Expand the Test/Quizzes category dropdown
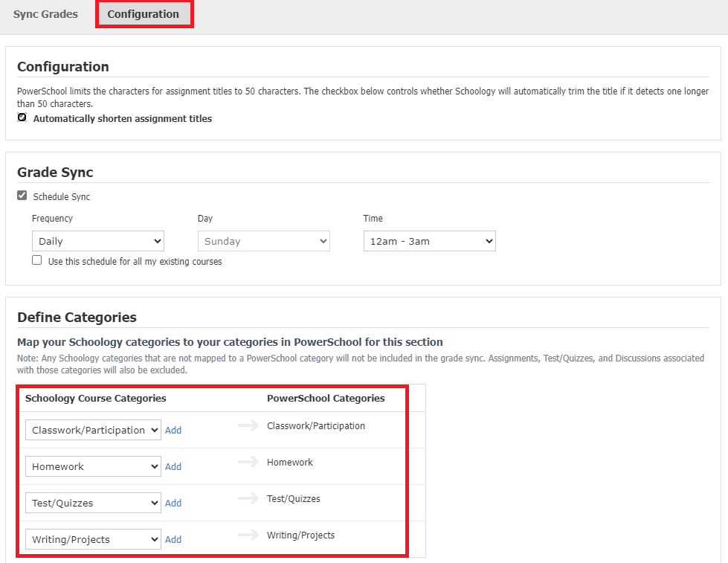Viewport: 728px width, 563px height. pos(93,503)
